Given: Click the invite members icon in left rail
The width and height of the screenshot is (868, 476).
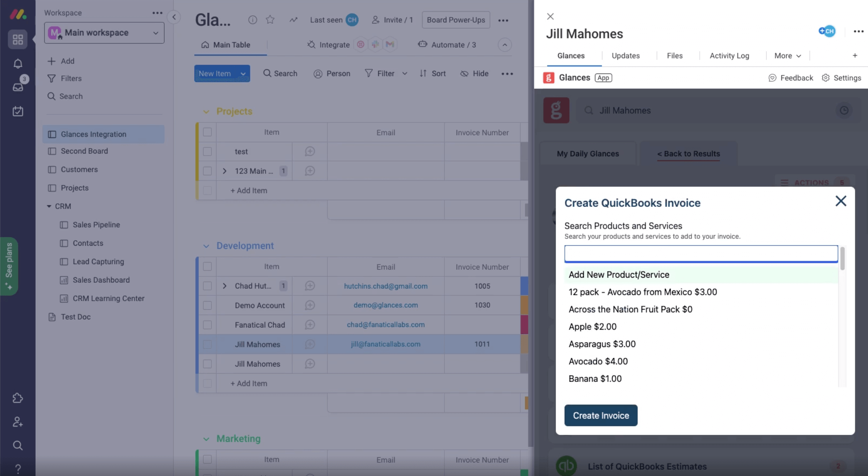Looking at the screenshot, I should coord(18,422).
